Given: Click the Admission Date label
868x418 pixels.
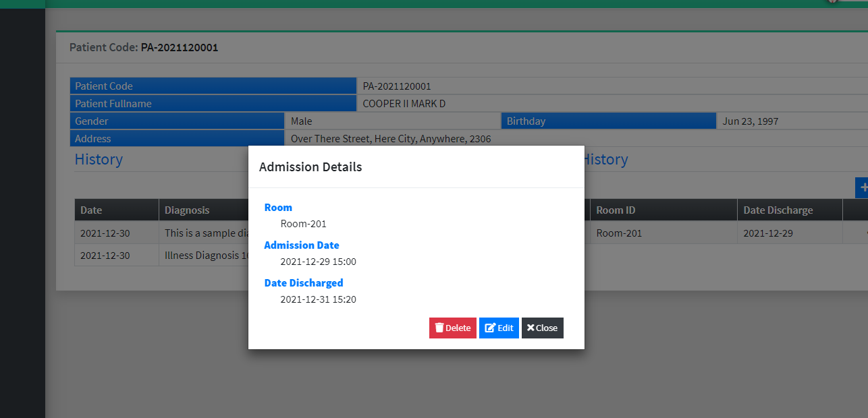Looking at the screenshot, I should point(302,245).
